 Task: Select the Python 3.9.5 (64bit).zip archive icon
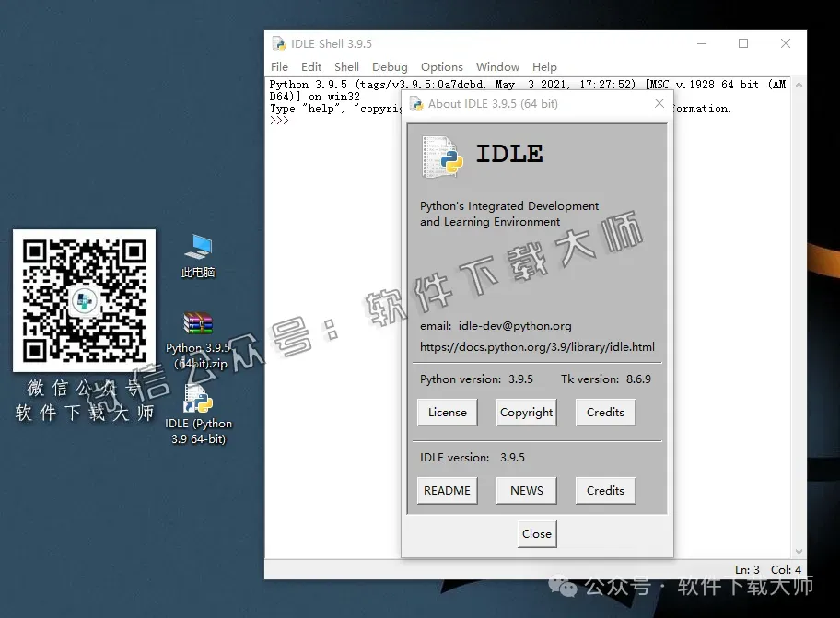click(198, 341)
